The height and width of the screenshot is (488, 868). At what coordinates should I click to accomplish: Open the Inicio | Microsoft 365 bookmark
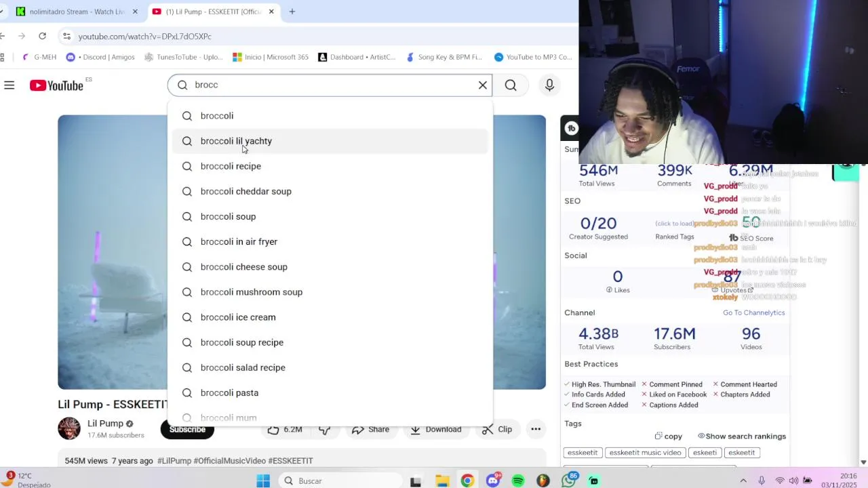(270, 57)
